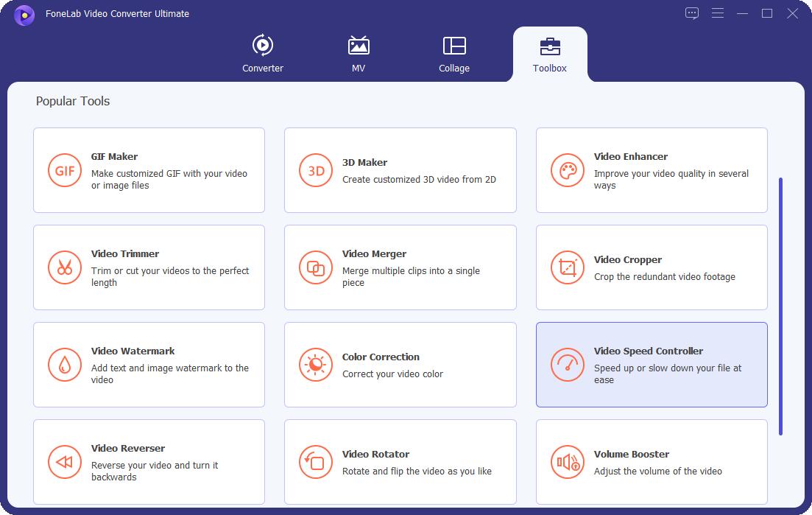Click 'Crop the redundant video footage' text
812x515 pixels.
click(x=665, y=277)
